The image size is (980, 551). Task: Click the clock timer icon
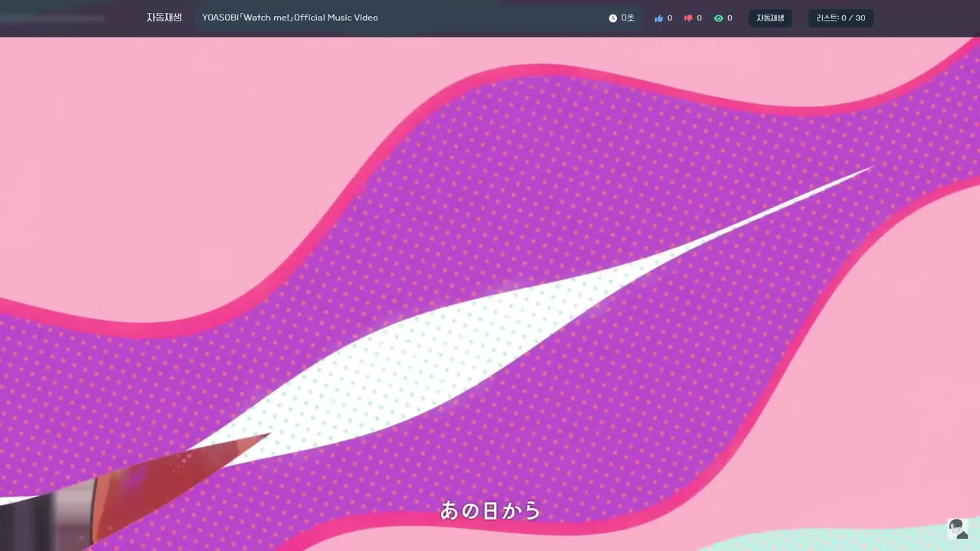612,18
